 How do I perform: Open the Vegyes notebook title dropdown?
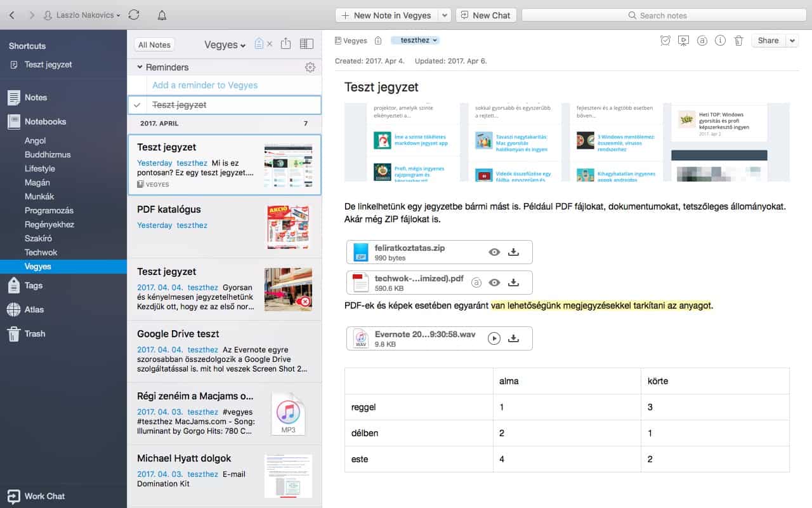point(225,44)
